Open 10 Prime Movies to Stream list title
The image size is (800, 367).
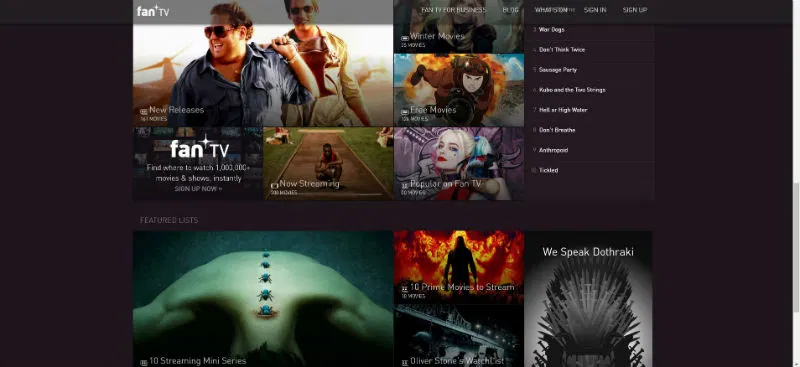462,287
